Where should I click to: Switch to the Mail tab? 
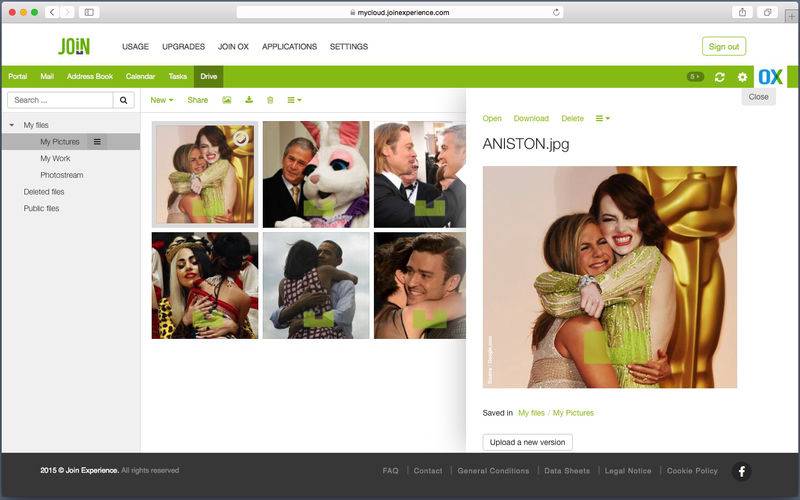pos(47,77)
